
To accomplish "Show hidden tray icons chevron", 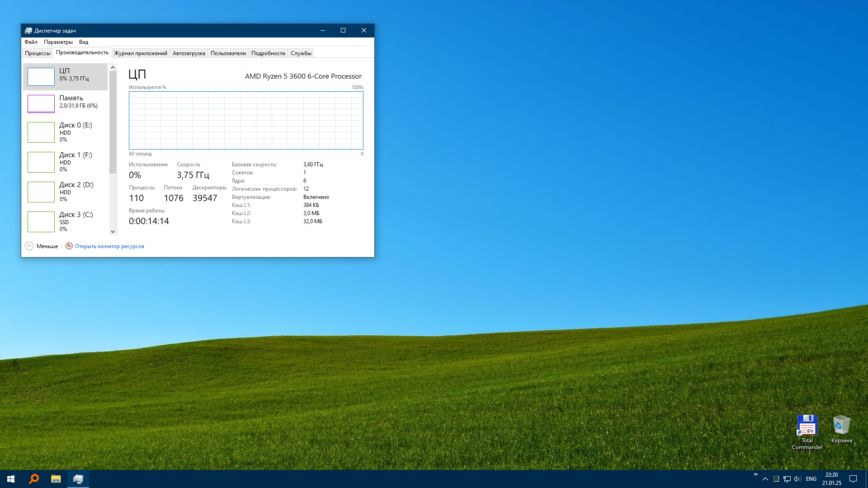I will click(765, 479).
